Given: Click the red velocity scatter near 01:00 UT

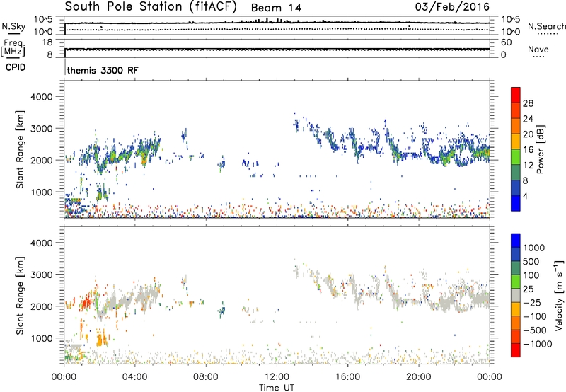Looking at the screenshot, I should pos(86,301).
